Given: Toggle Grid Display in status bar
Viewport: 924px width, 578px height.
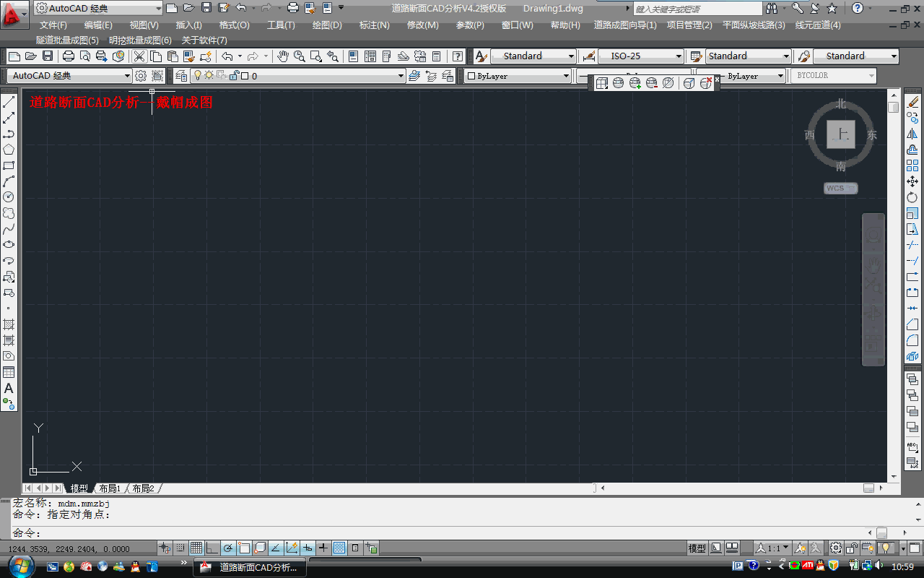Looking at the screenshot, I should (x=196, y=548).
